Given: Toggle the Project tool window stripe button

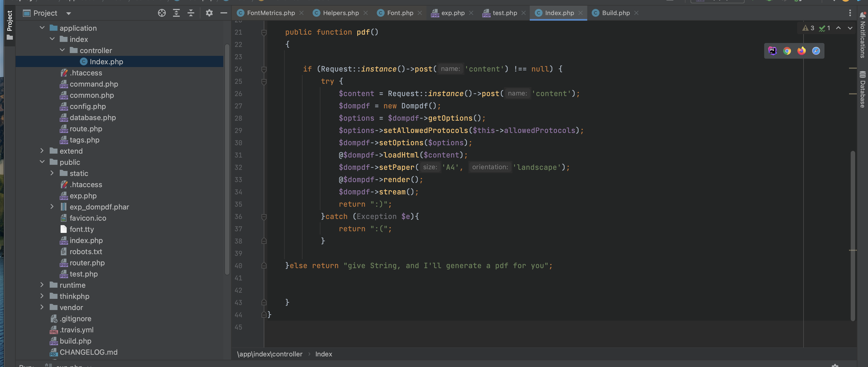Looking at the screenshot, I should pyautogui.click(x=10, y=25).
